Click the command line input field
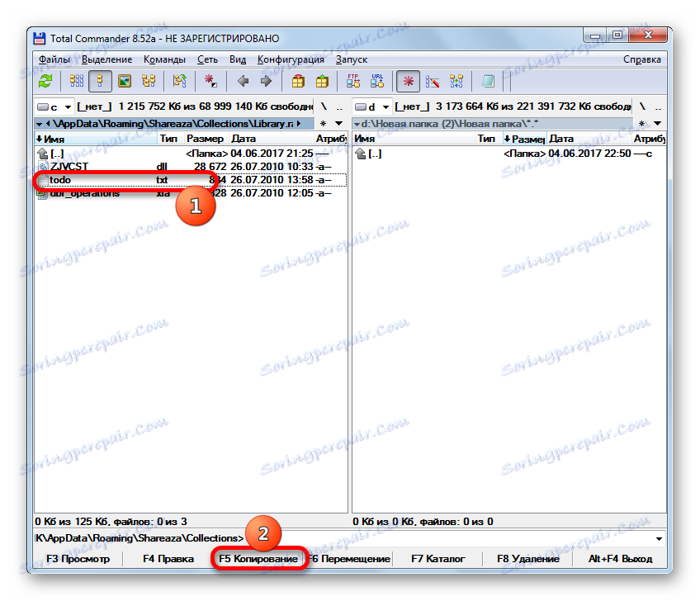The image size is (700, 601). pos(449,538)
